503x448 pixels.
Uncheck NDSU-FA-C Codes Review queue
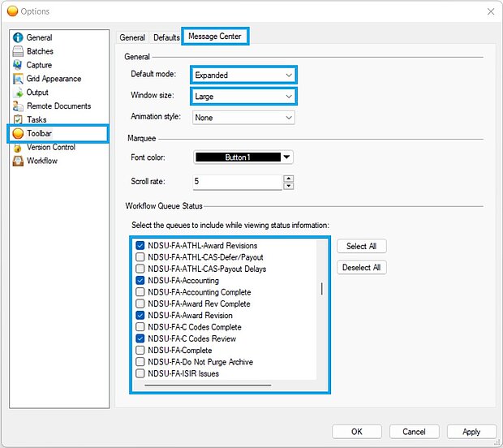(140, 338)
